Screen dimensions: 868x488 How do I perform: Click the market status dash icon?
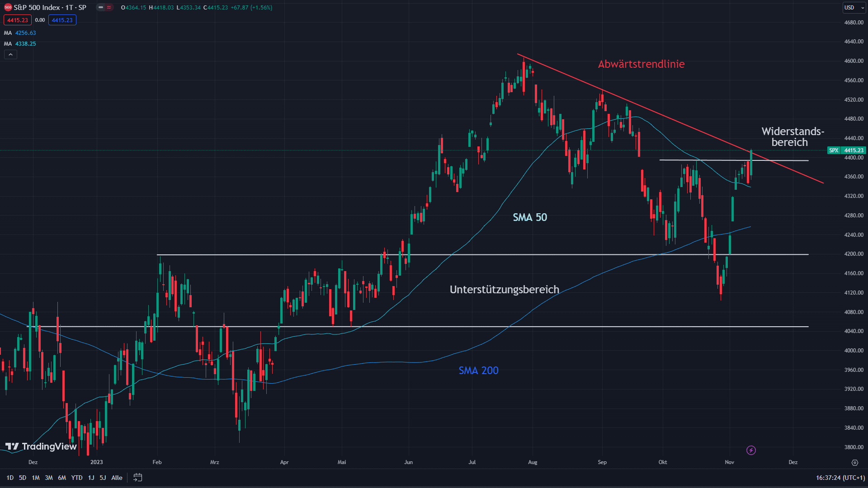point(100,7)
